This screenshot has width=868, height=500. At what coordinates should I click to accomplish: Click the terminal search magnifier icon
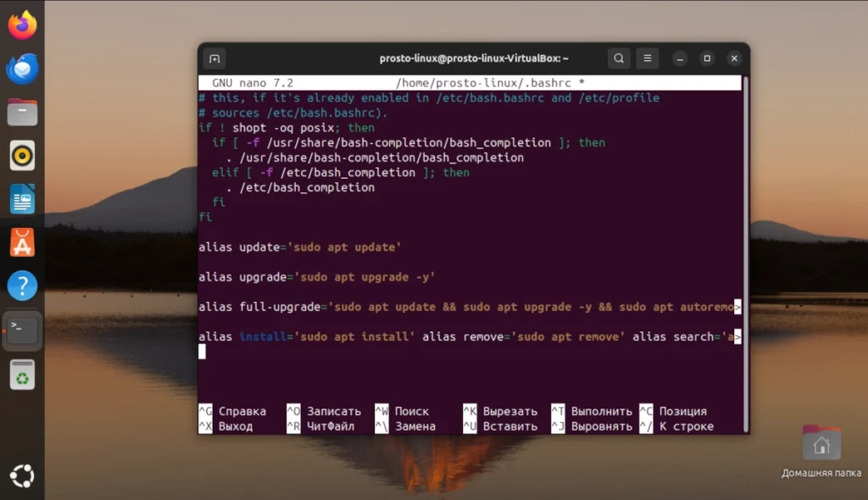coord(619,58)
